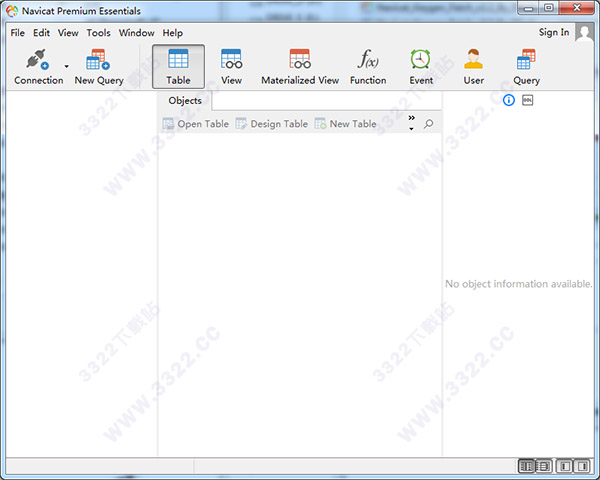Image resolution: width=600 pixels, height=480 pixels.
Task: Minimize the Navicat window
Action: 528,8
